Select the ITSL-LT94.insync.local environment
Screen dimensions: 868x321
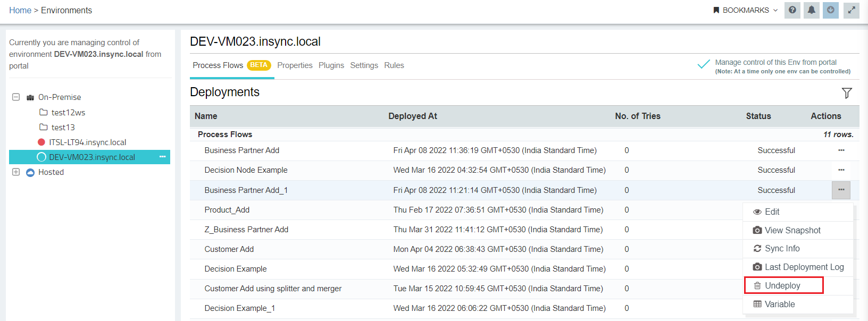click(x=87, y=142)
